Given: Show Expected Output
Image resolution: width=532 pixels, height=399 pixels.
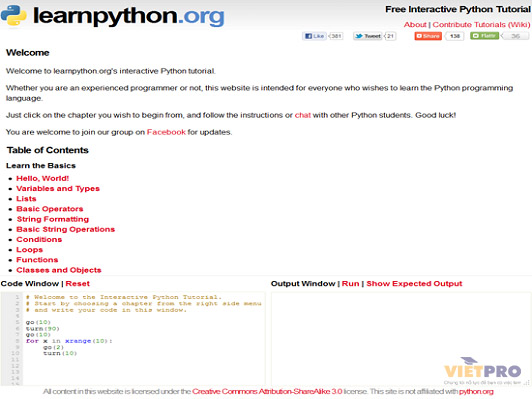Looking at the screenshot, I should 414,284.
